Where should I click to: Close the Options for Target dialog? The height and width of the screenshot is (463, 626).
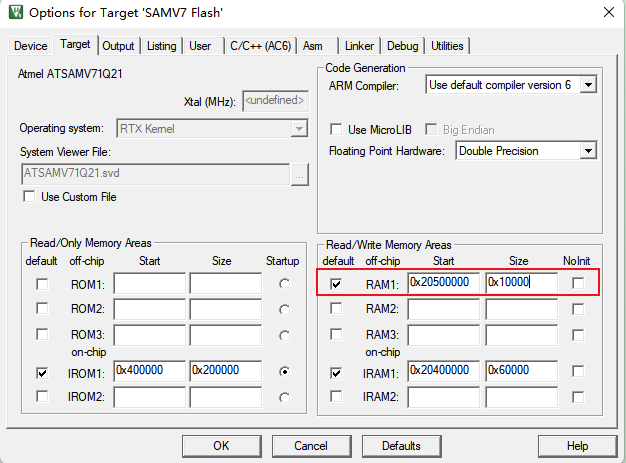tap(607, 13)
